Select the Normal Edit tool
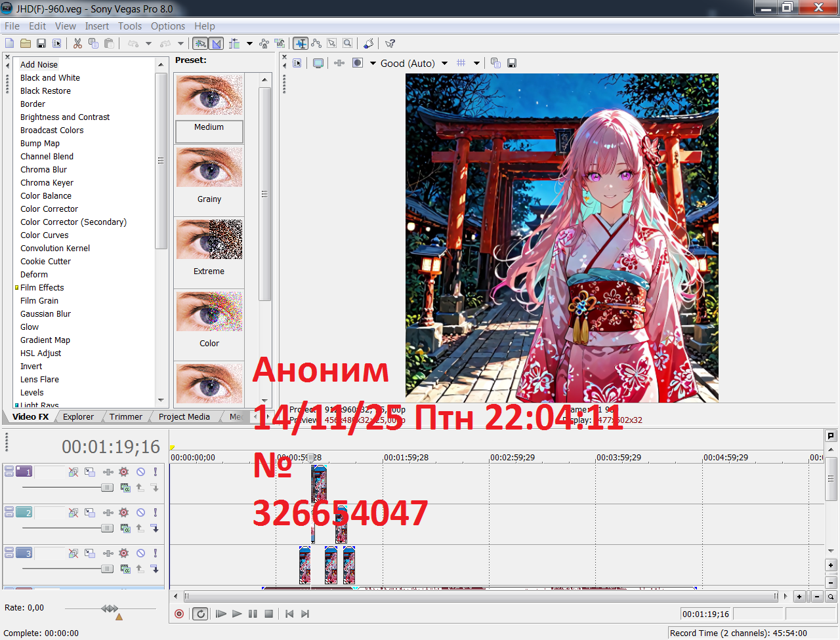The image size is (840, 640). click(x=301, y=43)
